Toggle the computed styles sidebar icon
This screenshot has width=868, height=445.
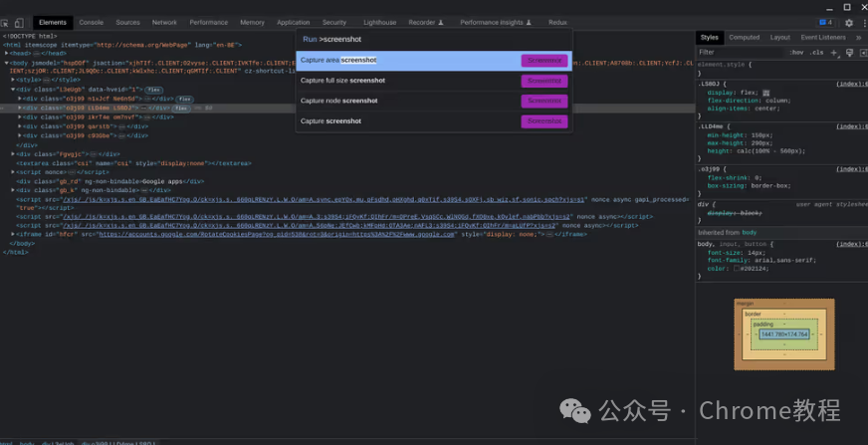coord(863,53)
